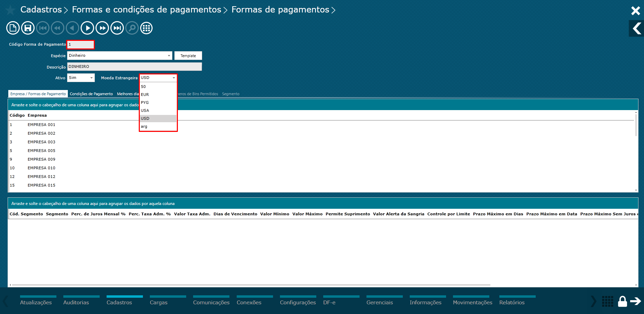
Task: Switch to Empresa / Formas de Pagamento tab
Action: pos(38,94)
